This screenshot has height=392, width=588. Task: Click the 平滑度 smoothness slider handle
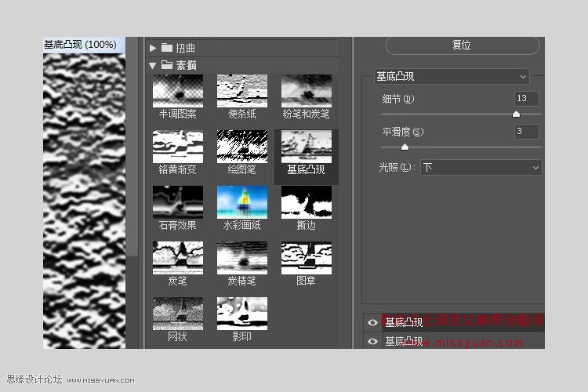pyautogui.click(x=405, y=147)
